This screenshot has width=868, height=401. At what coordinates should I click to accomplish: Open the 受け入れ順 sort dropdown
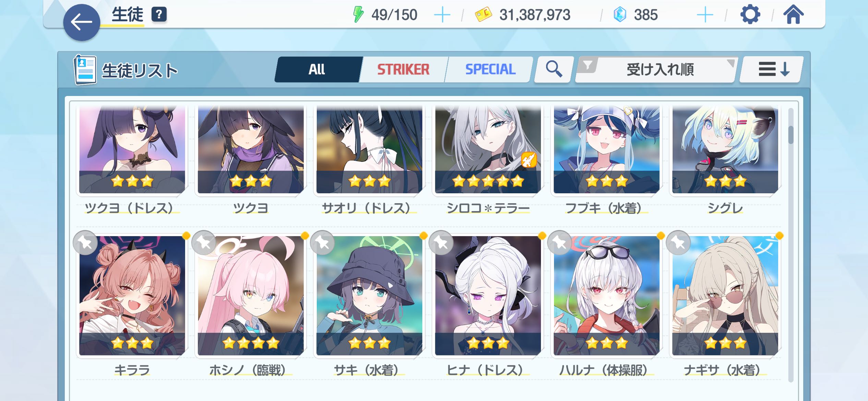point(656,70)
